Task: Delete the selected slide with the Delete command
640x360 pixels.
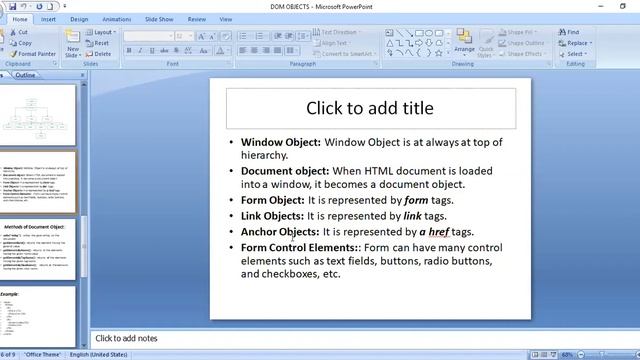Action: [98, 54]
